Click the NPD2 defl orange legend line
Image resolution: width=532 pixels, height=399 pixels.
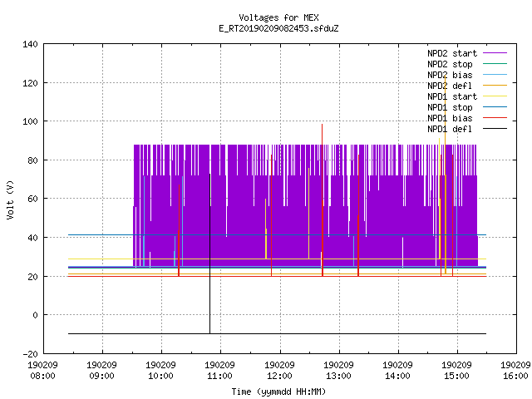point(495,86)
